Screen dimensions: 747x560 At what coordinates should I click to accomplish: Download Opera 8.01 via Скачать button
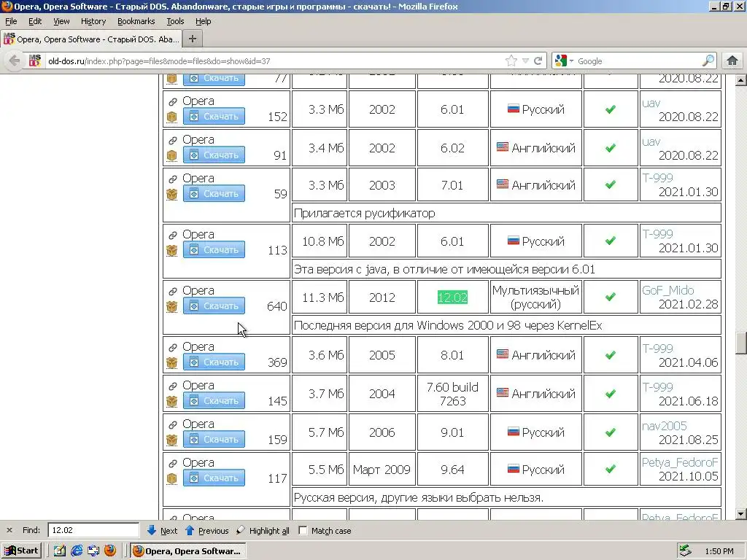coord(214,362)
